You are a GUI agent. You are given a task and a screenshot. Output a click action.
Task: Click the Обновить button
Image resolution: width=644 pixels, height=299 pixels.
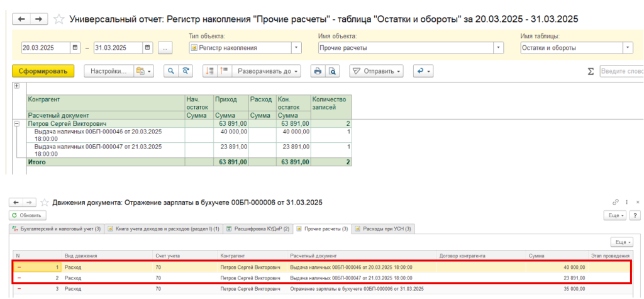tap(28, 215)
